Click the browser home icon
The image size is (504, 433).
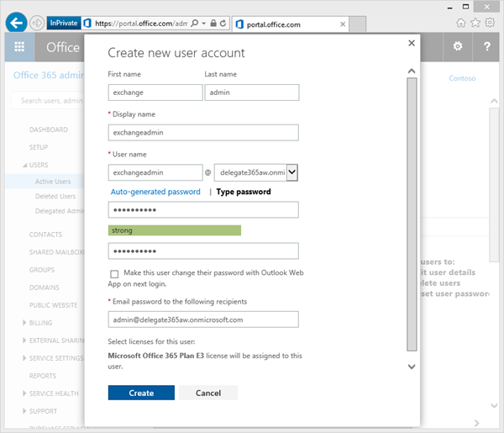pos(461,23)
